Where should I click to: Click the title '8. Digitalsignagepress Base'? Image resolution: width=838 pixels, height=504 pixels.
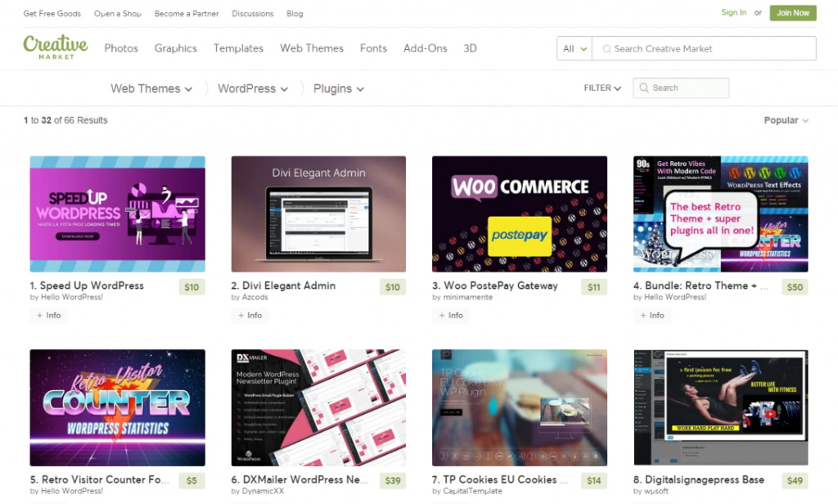pyautogui.click(x=699, y=479)
